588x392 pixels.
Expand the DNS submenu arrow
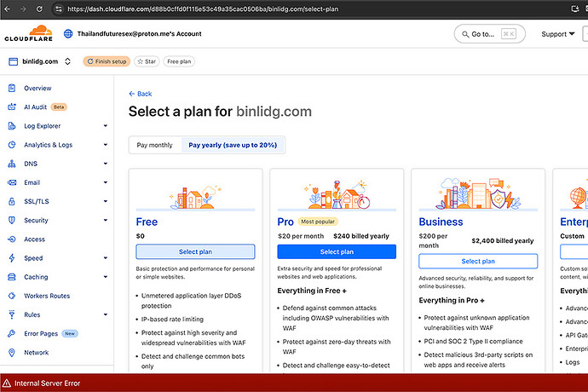click(106, 164)
